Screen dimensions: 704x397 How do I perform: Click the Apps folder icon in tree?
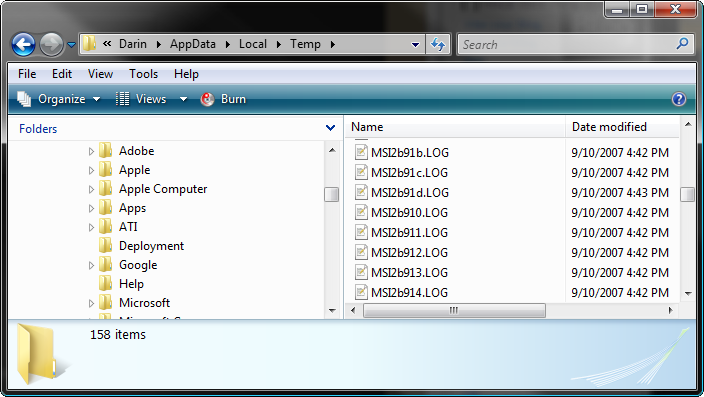pyautogui.click(x=106, y=207)
